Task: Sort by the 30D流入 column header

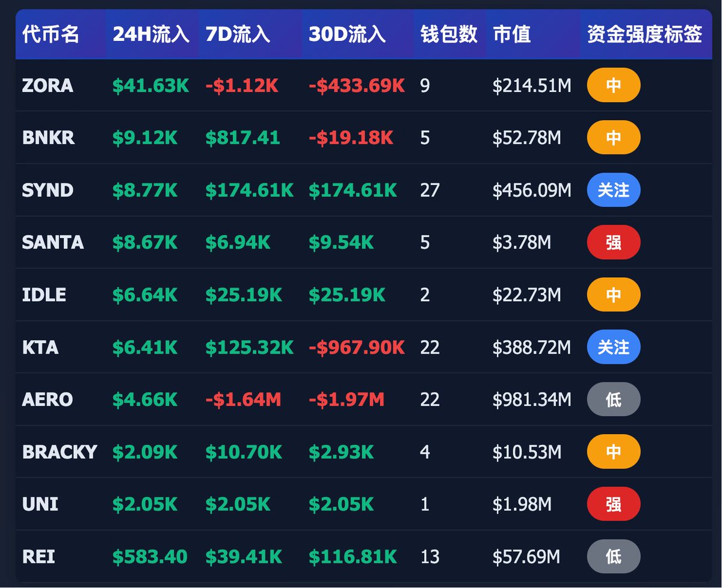Action: point(347,34)
